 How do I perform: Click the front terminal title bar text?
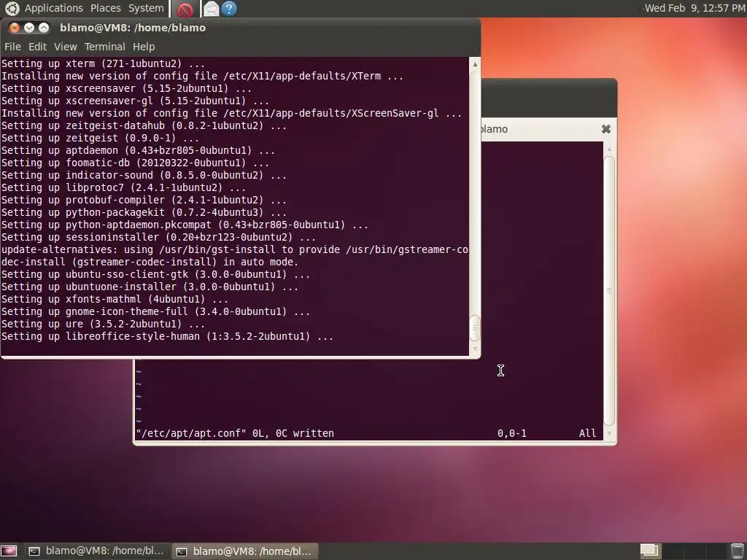point(133,28)
